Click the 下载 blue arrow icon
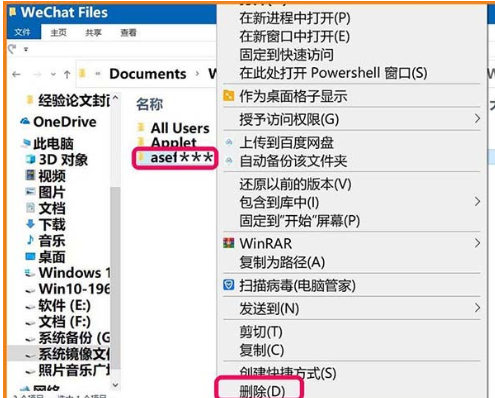 30,224
